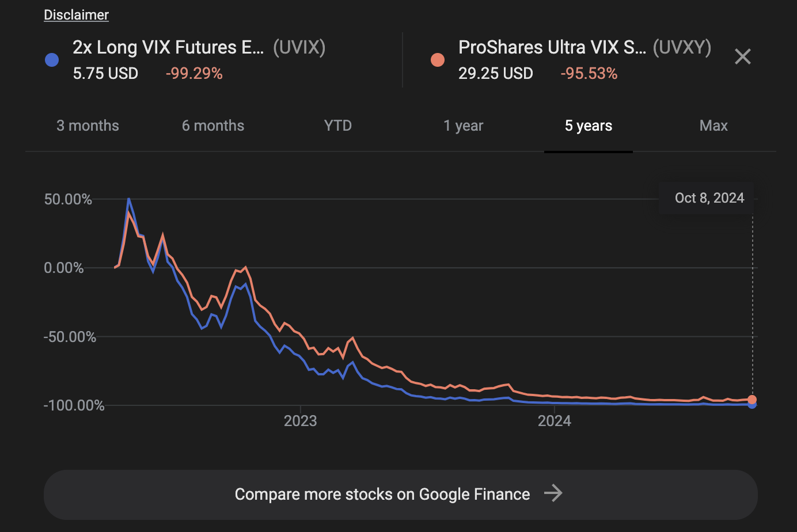Image resolution: width=797 pixels, height=532 pixels.
Task: Show the Max time range
Action: [x=713, y=126]
